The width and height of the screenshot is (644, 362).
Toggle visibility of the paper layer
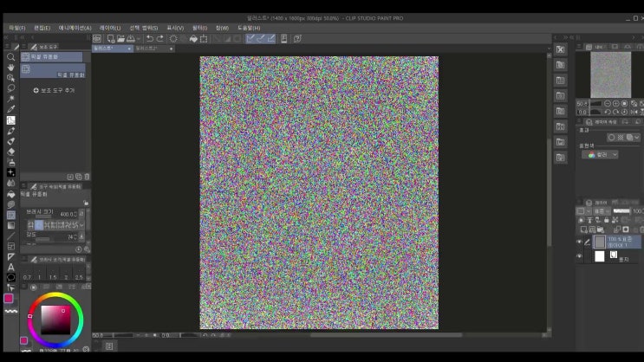click(x=580, y=256)
